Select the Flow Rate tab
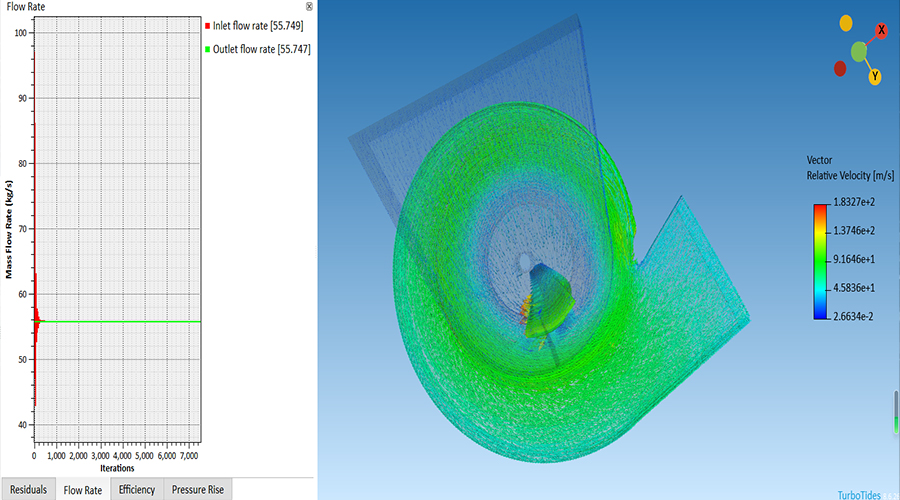 pos(83,490)
